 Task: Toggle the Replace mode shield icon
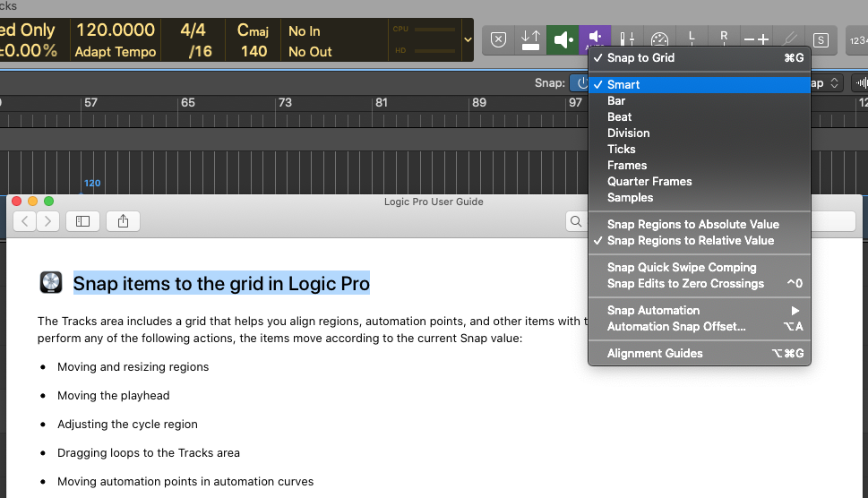tap(498, 39)
